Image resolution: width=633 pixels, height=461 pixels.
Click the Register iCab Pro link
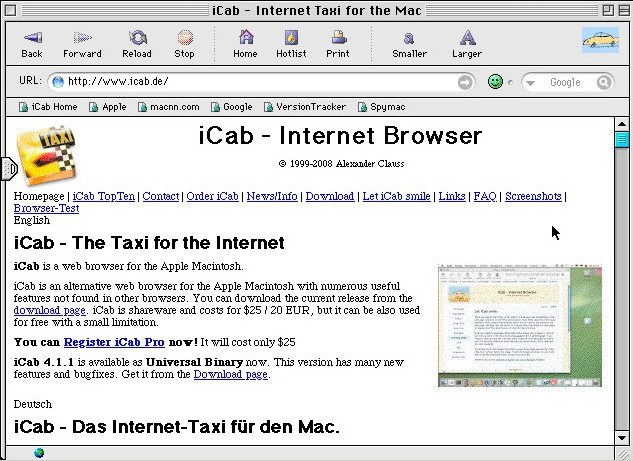110,342
